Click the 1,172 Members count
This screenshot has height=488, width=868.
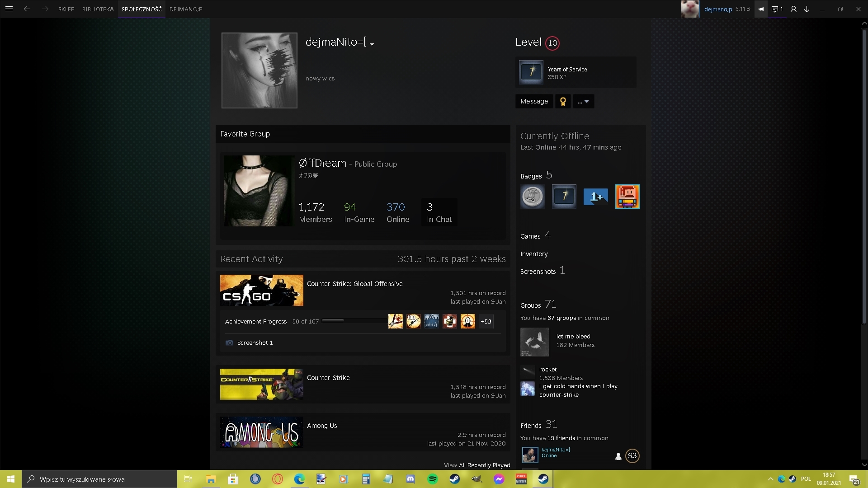tap(315, 212)
